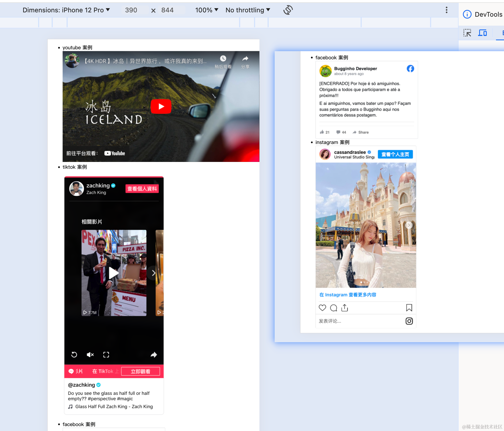The height and width of the screenshot is (431, 504).
Task: Select the inspect element picker icon
Action: tap(467, 33)
